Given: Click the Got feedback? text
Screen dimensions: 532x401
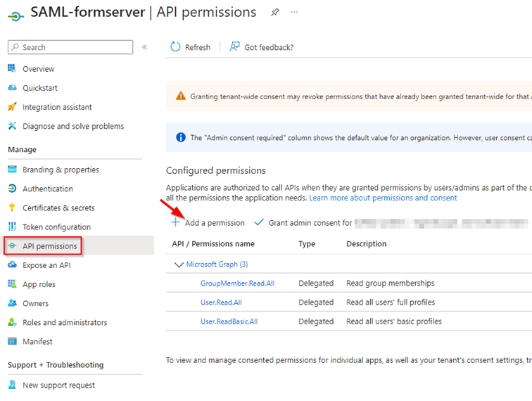Looking at the screenshot, I should click(x=269, y=47).
